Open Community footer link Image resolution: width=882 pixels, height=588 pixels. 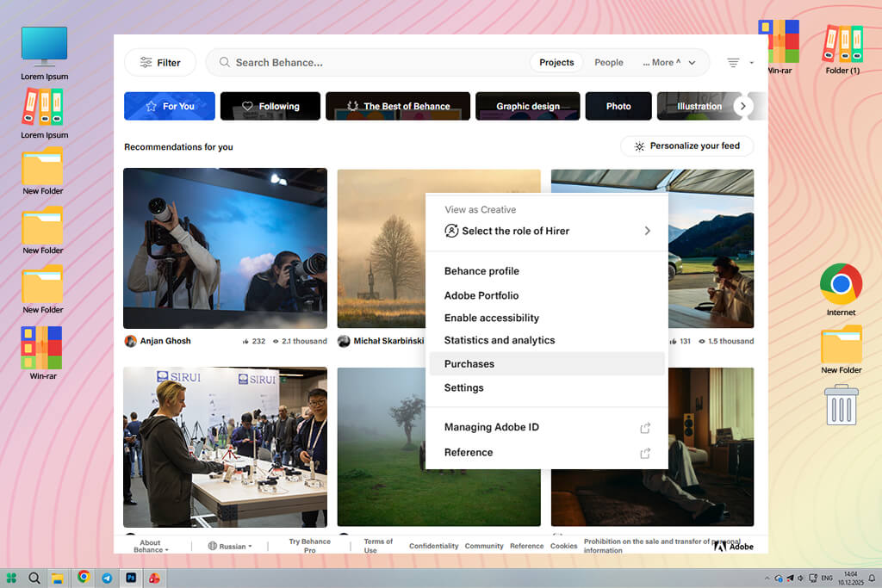click(484, 546)
